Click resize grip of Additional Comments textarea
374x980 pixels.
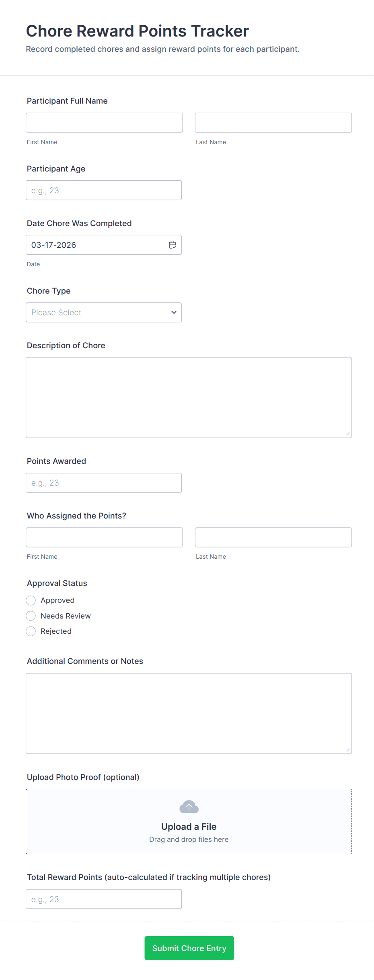pyautogui.click(x=347, y=749)
